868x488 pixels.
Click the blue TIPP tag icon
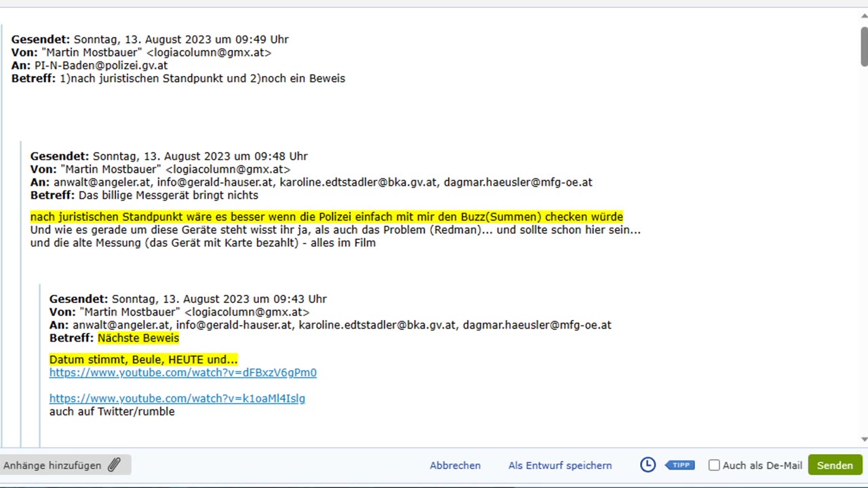click(680, 465)
